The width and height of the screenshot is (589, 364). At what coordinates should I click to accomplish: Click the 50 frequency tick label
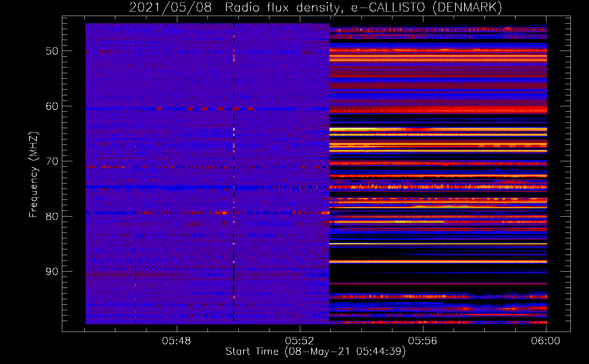pyautogui.click(x=52, y=51)
